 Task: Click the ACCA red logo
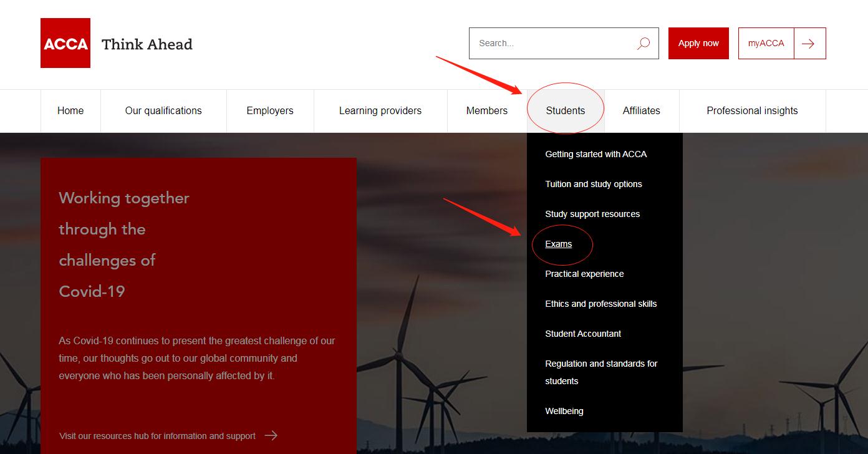[65, 43]
